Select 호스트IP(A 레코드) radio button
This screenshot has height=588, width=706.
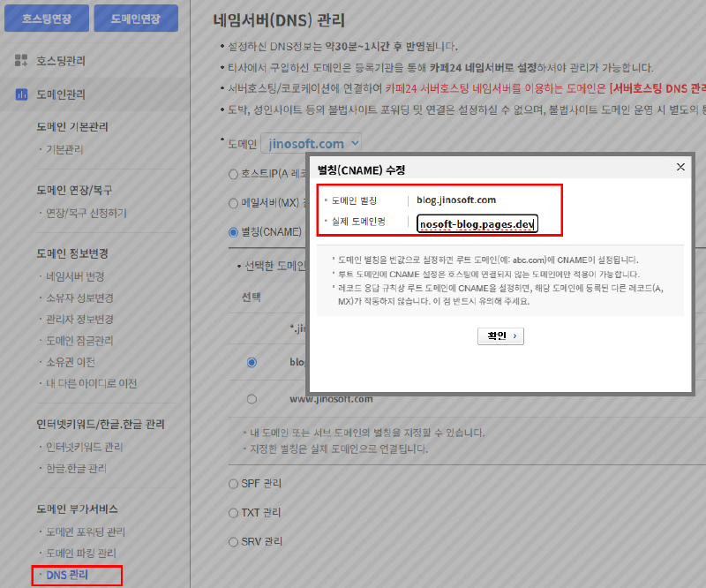click(233, 174)
